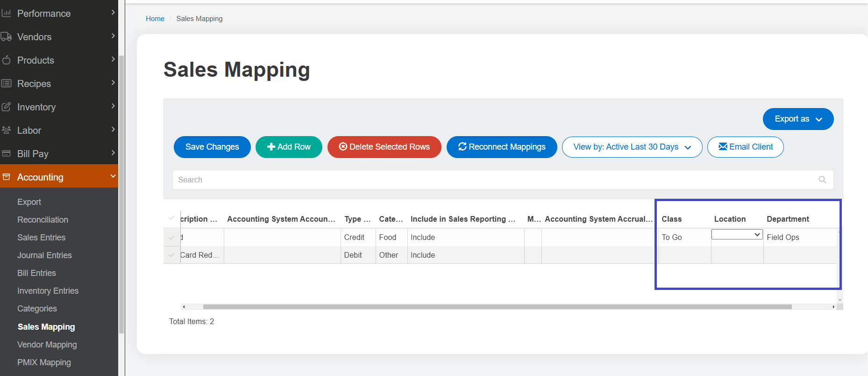Click the Inventory edit icon
This screenshot has height=376, width=868.
click(6, 107)
